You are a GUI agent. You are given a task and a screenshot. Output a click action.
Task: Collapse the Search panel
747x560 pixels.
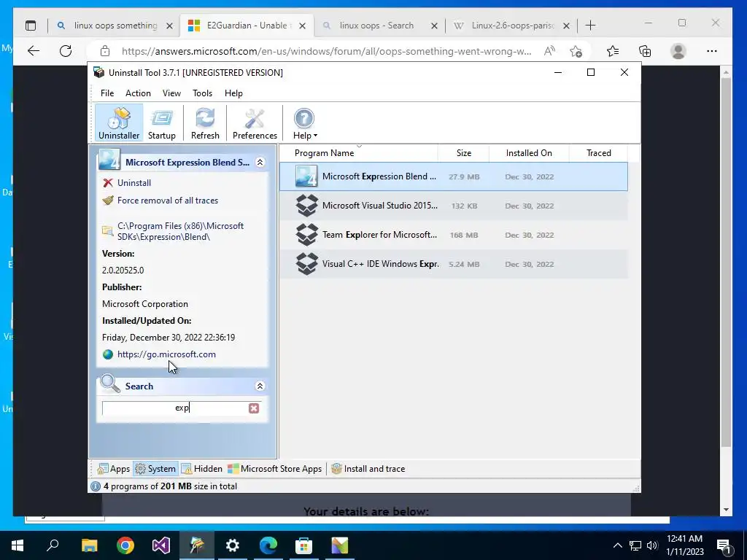260,386
